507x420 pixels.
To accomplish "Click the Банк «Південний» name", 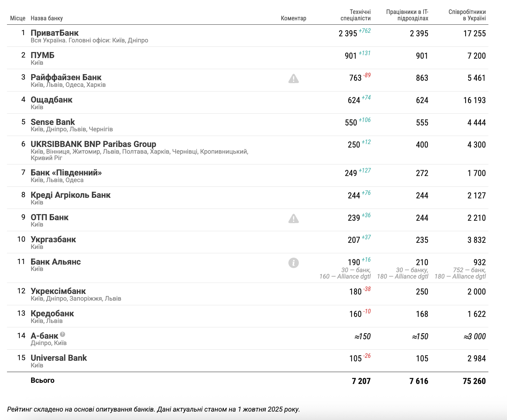I will click(x=66, y=173).
